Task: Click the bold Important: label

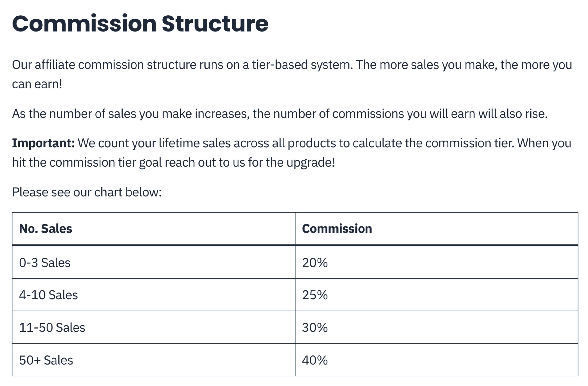Action: click(x=43, y=143)
